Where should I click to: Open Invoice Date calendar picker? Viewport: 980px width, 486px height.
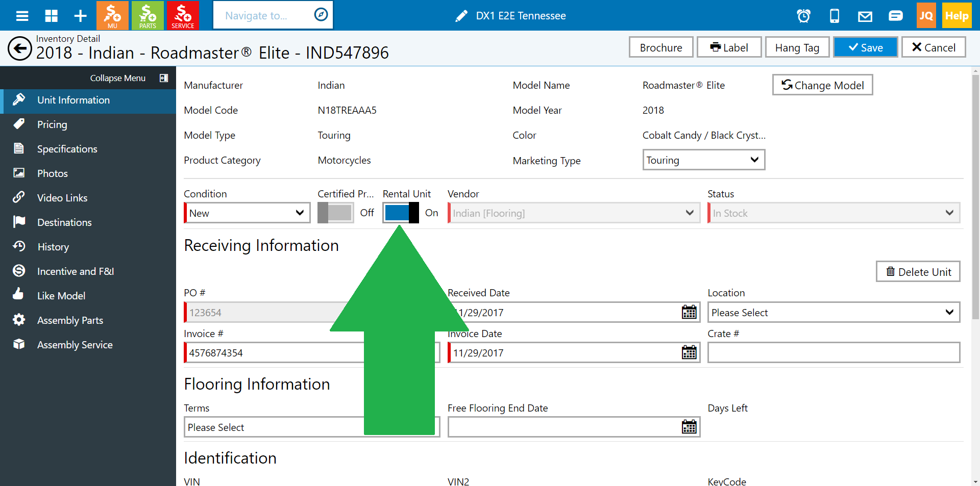pos(689,352)
